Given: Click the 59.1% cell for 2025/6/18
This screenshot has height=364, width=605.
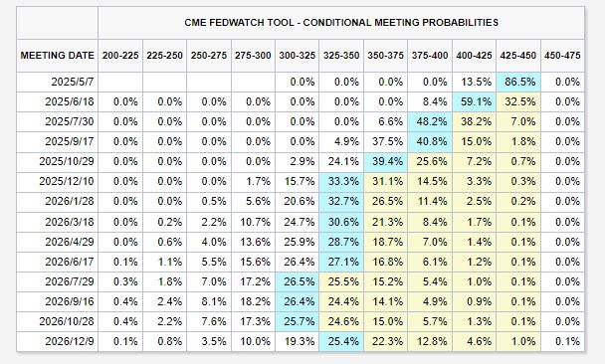Looking at the screenshot, I should (475, 101).
